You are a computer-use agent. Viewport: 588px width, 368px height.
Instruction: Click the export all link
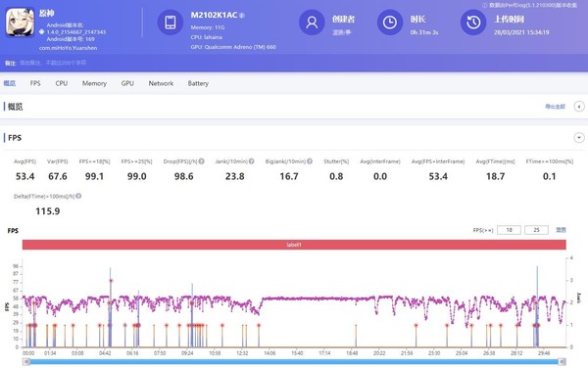pyautogui.click(x=555, y=107)
